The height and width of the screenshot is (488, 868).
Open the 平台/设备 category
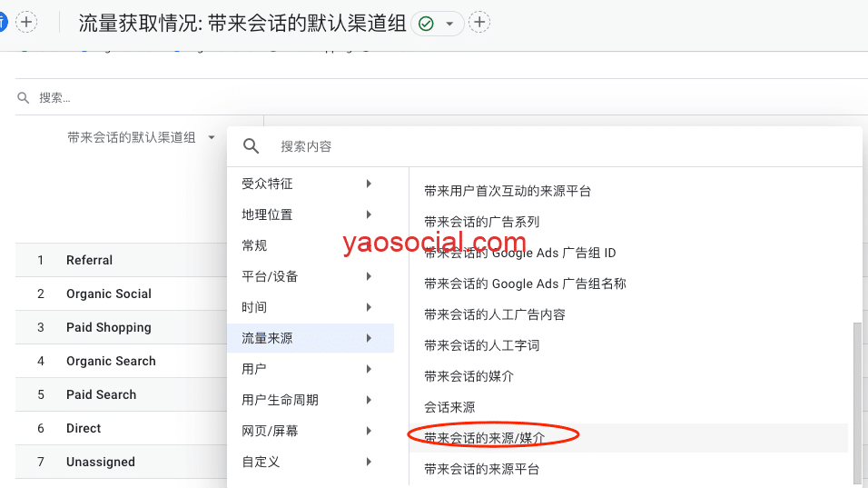tap(309, 276)
